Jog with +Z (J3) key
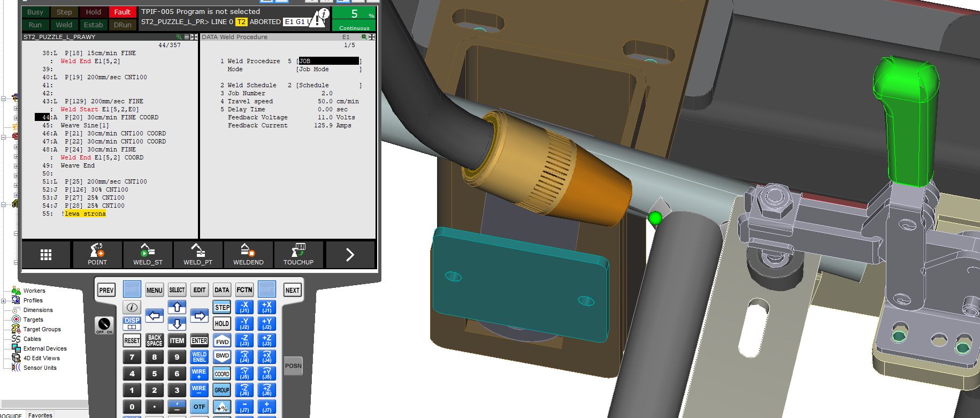 point(267,340)
